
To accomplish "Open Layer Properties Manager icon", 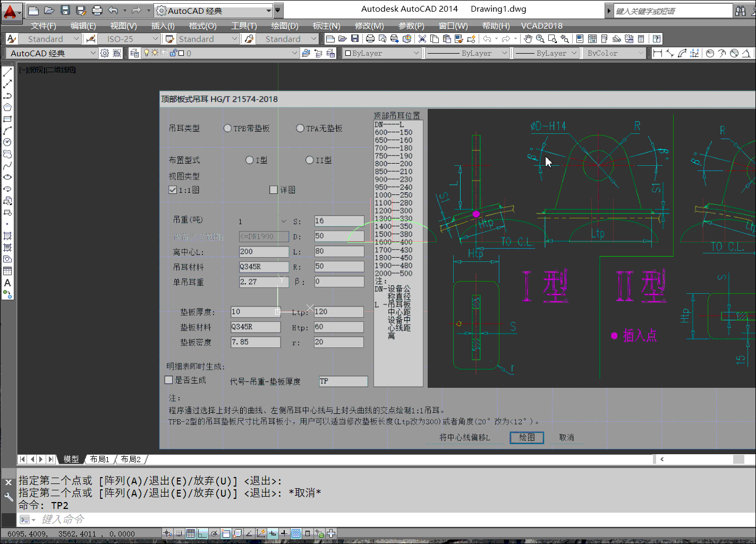I will tap(134, 53).
